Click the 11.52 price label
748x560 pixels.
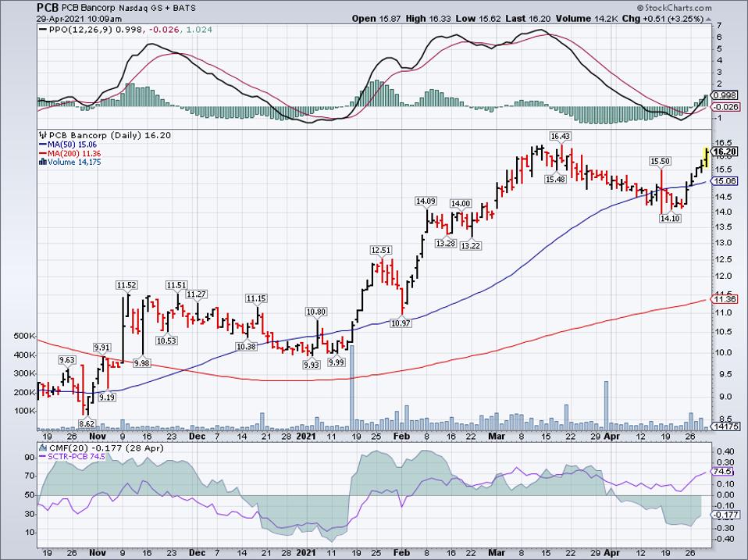point(126,285)
